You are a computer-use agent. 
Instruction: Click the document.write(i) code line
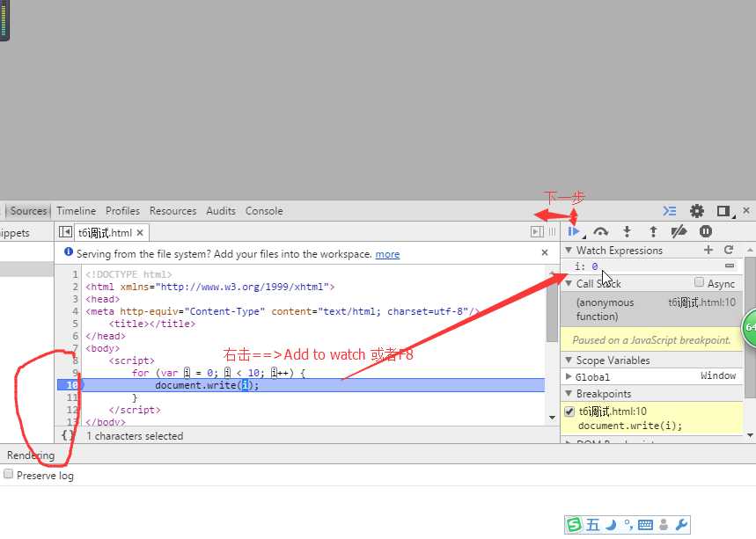coord(313,385)
